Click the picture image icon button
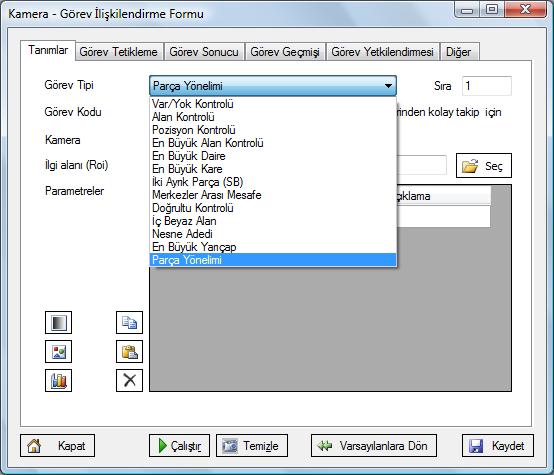This screenshot has height=475, width=554. click(x=58, y=351)
